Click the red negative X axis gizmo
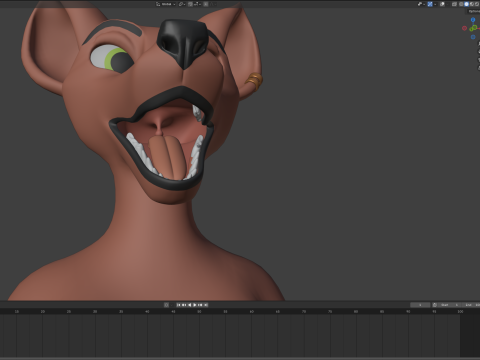This screenshot has width=480, height=360. [465, 28]
